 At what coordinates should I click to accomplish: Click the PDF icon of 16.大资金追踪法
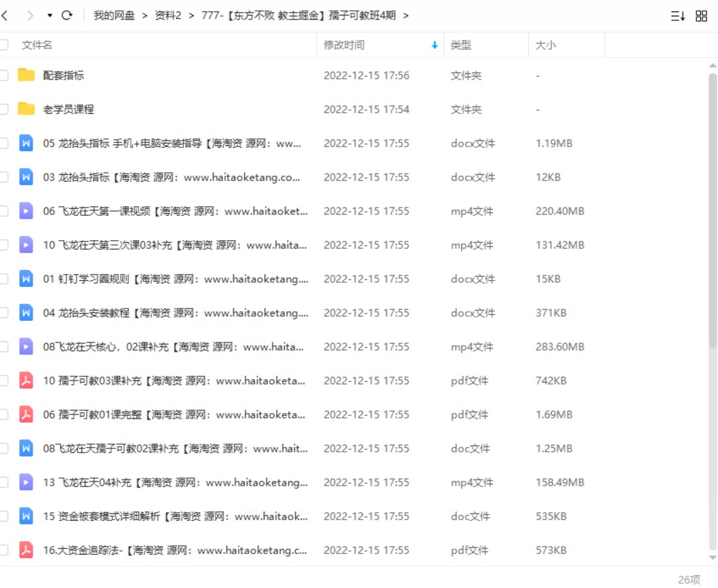tap(26, 549)
